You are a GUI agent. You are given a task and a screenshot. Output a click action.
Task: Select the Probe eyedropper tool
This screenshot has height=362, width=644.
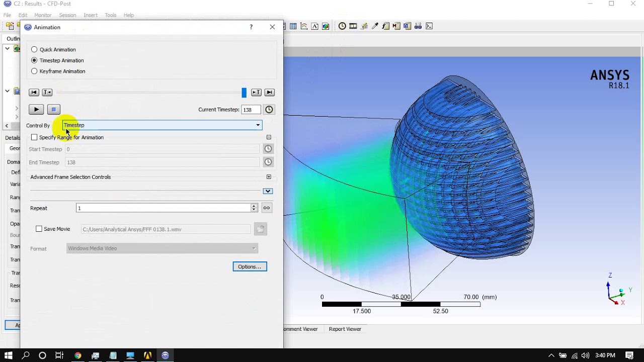(375, 26)
